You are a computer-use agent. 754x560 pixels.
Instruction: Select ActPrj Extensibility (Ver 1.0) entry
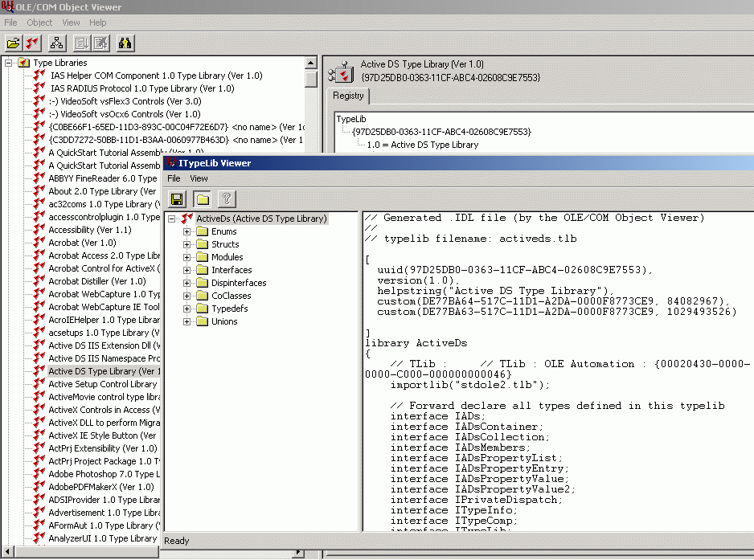102,448
